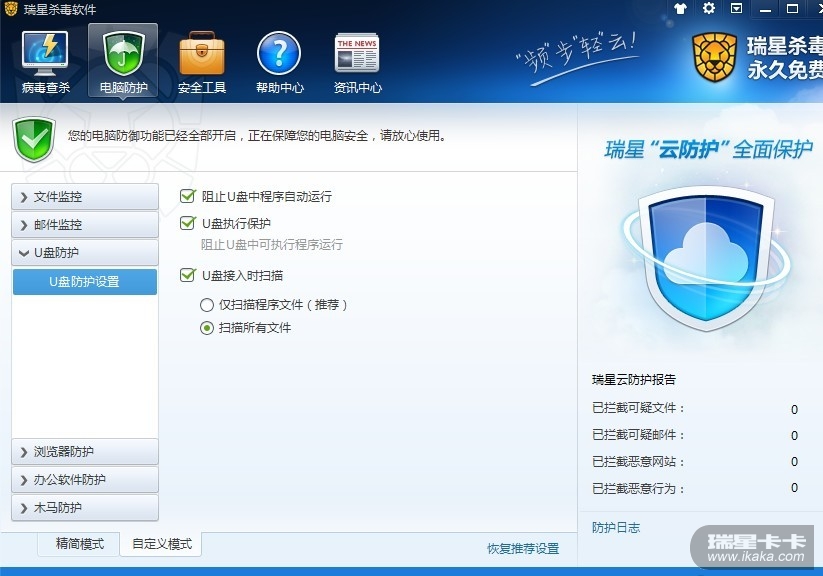Viewport: 823px width, 576px height.
Task: Select the 电脑防护 shield umbrella icon
Action: pyautogui.click(x=123, y=61)
